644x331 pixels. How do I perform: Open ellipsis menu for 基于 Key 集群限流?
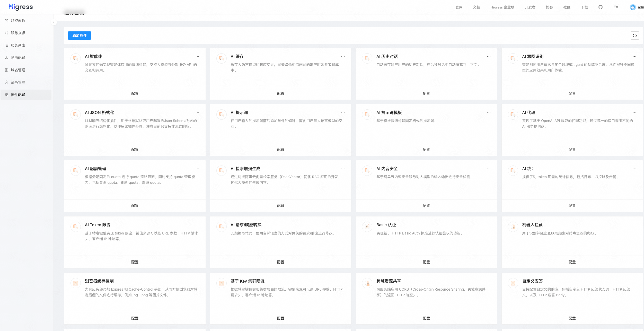343,281
